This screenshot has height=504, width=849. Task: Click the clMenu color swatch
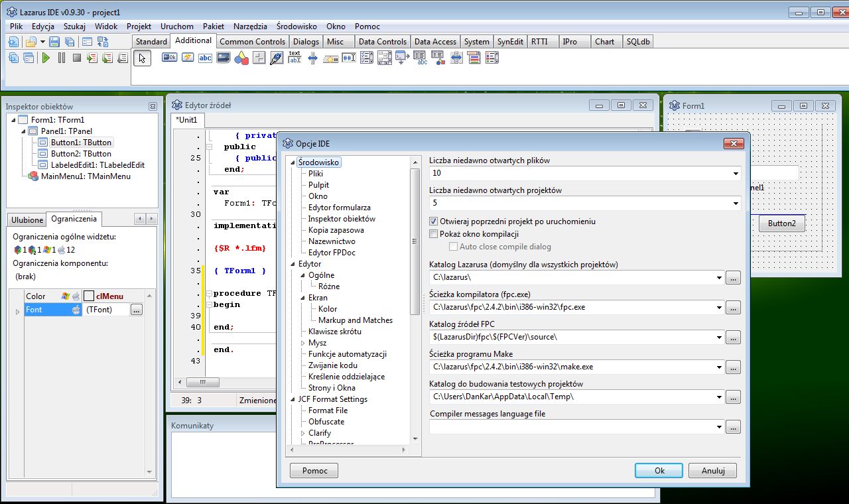(x=88, y=296)
